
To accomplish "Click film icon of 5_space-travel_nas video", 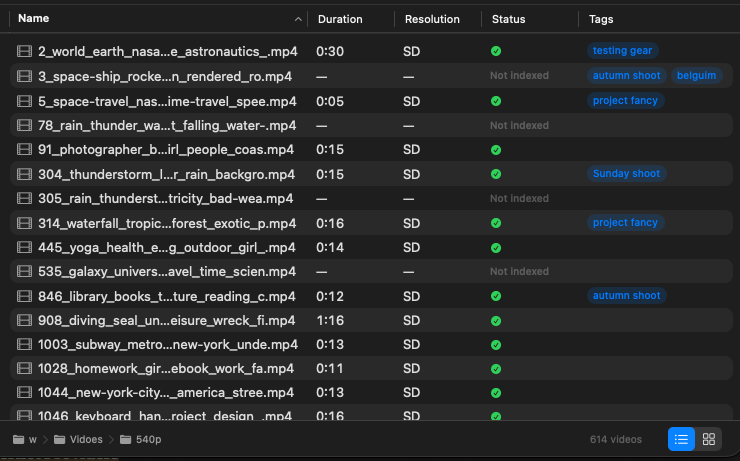I will (25, 101).
